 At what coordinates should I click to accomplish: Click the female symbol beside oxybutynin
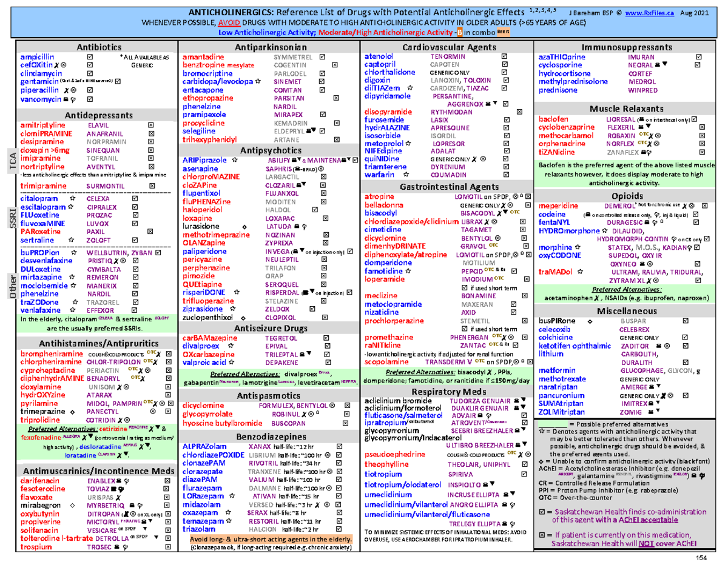(x=132, y=513)
